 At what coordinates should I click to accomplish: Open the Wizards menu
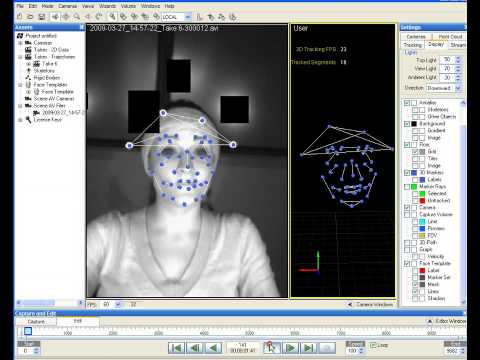(x=107, y=6)
